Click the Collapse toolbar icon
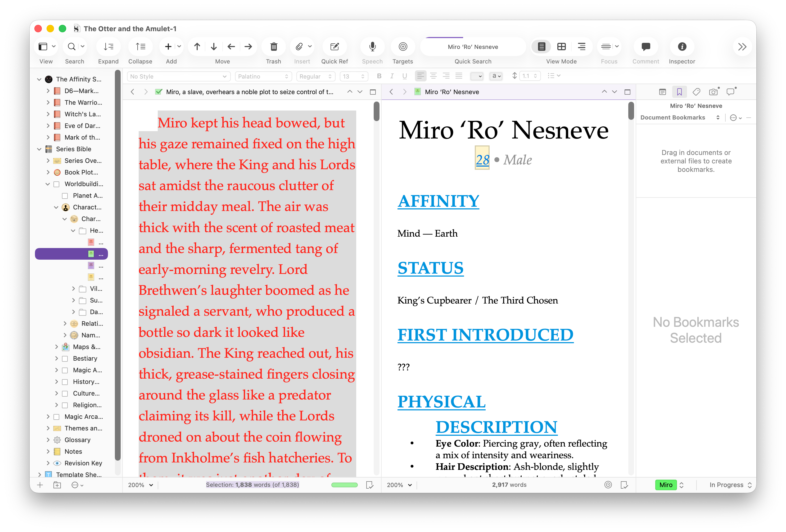The height and width of the screenshot is (532, 786). tap(140, 47)
